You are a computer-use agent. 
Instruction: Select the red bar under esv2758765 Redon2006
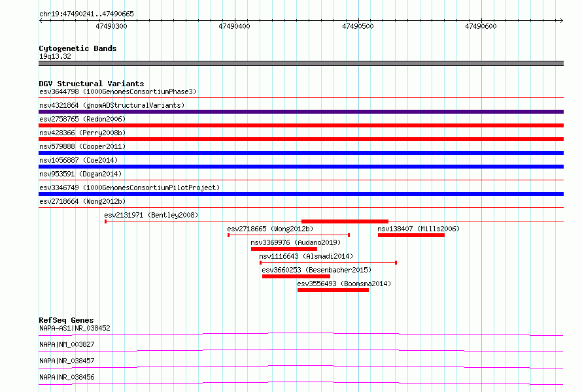(301, 125)
